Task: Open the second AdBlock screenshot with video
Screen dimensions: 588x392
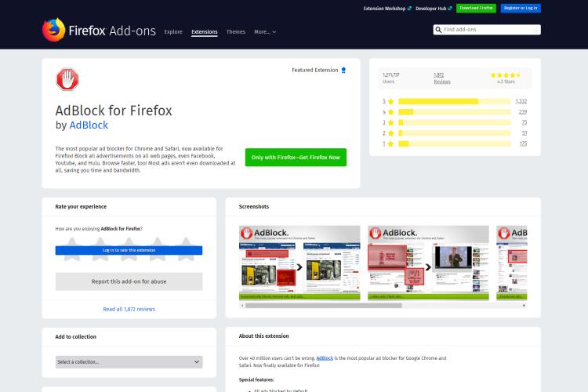Action: (428, 263)
